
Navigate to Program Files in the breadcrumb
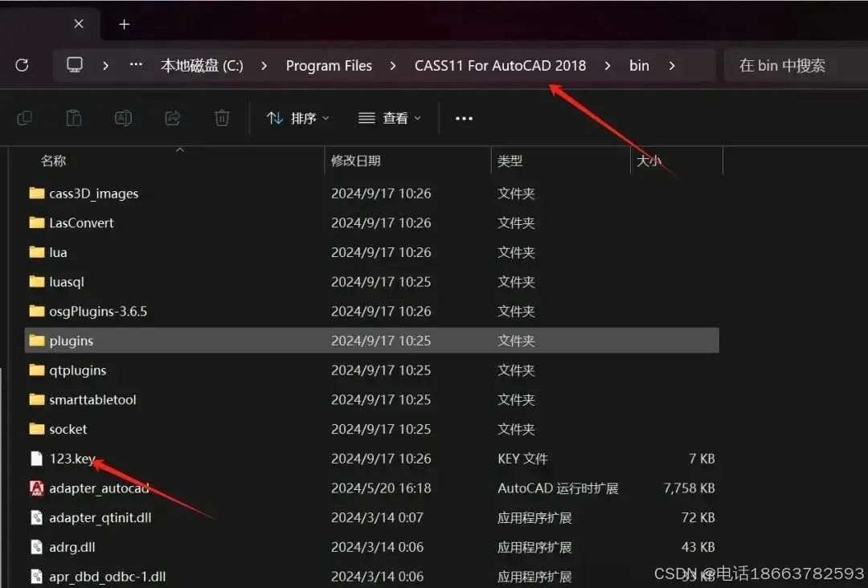tap(329, 66)
